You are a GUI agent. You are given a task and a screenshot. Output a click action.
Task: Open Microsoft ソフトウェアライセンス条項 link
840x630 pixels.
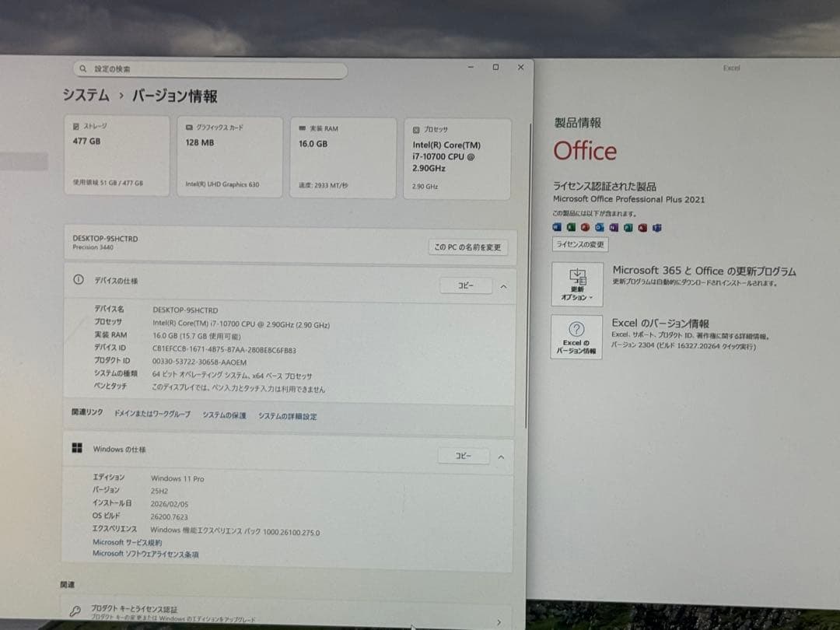point(145,554)
